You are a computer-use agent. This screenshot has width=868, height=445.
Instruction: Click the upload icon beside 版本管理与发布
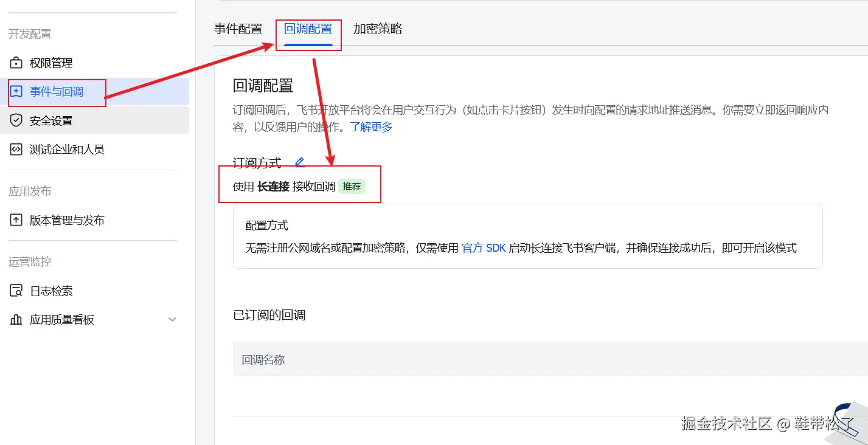click(16, 220)
